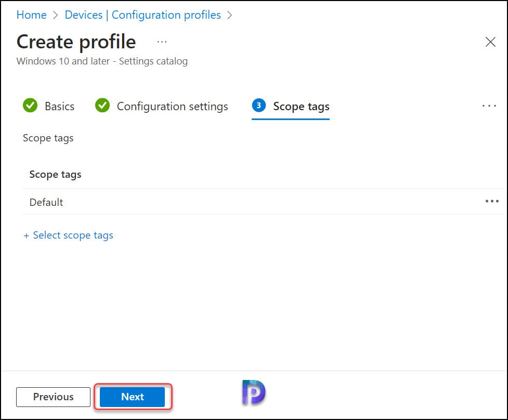This screenshot has width=508, height=420.
Task: Go back with the Previous button
Action: (x=53, y=397)
